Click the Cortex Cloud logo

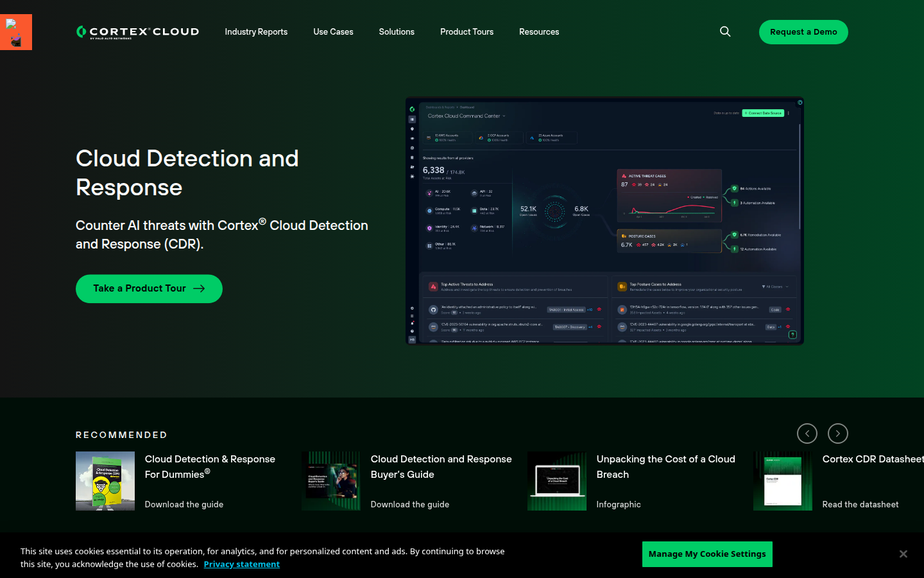[x=137, y=32]
